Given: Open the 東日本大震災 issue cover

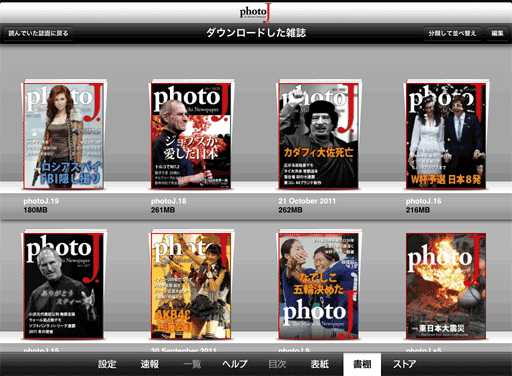Looking at the screenshot, I should pos(446,286).
